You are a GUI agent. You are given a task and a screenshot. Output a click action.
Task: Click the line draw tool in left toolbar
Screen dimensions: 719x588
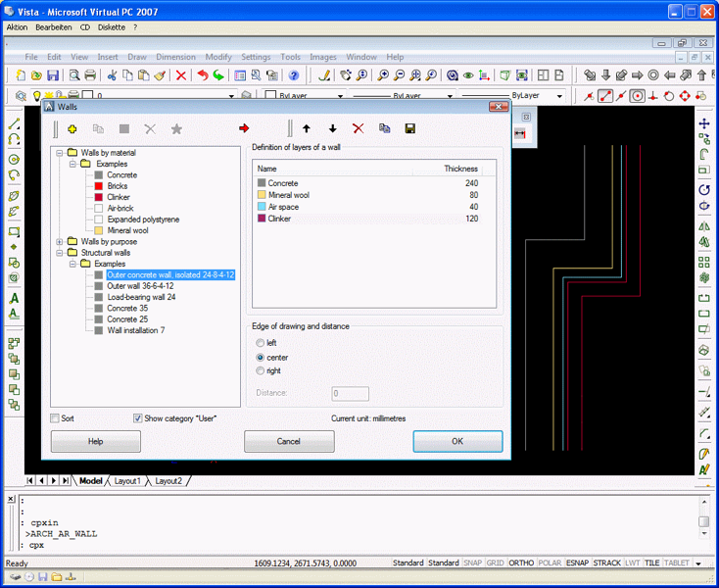[x=15, y=123]
